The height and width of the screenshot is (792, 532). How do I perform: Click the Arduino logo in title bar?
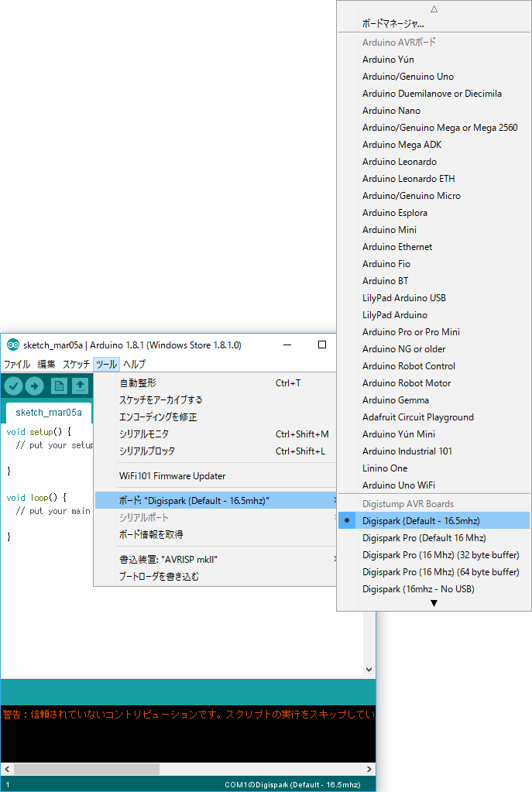click(13, 345)
